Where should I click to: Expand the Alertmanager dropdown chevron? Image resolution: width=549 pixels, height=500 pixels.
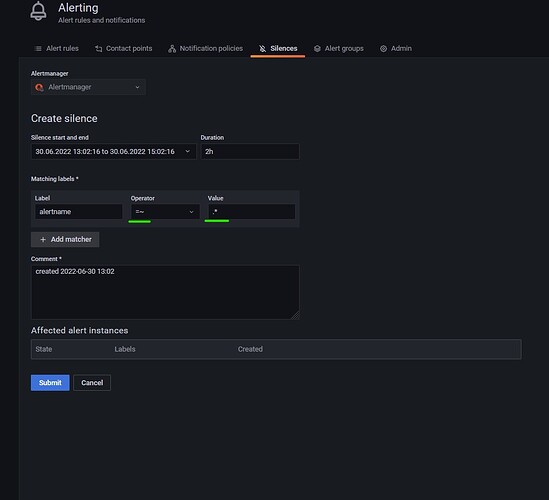(137, 87)
